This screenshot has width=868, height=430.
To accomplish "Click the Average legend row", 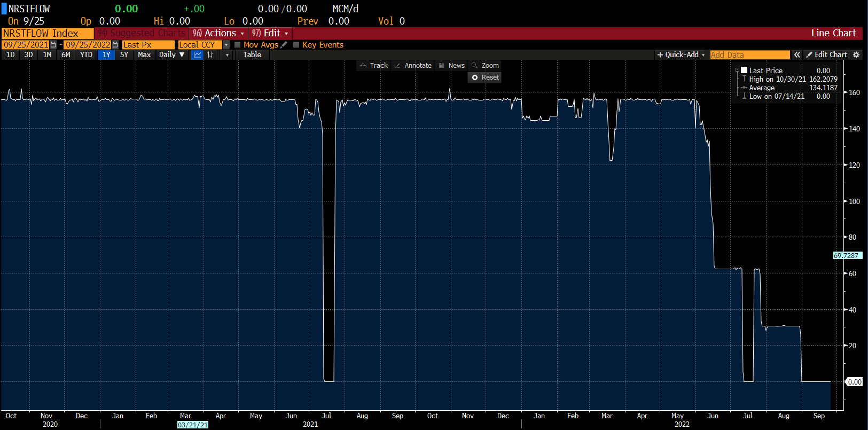I will (x=788, y=88).
